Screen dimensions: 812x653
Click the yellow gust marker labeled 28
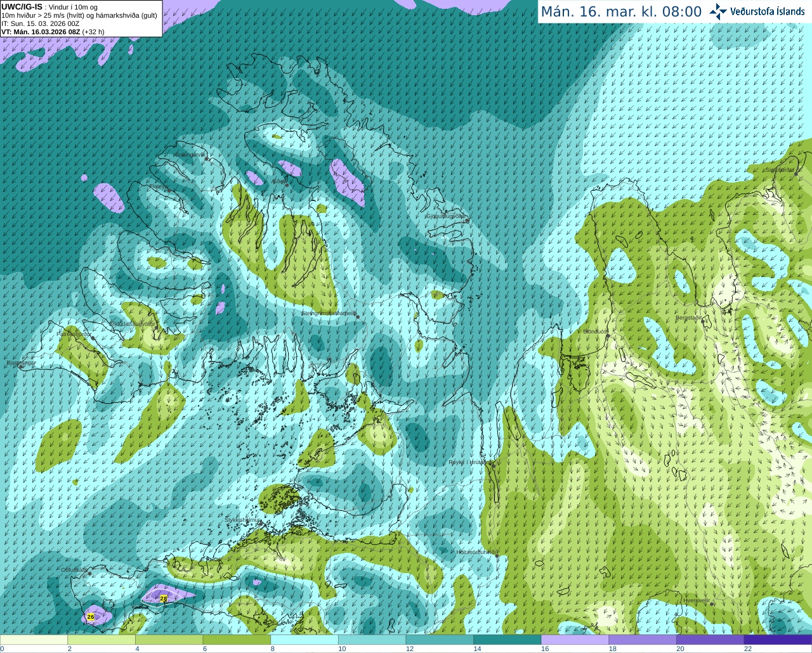(x=164, y=598)
